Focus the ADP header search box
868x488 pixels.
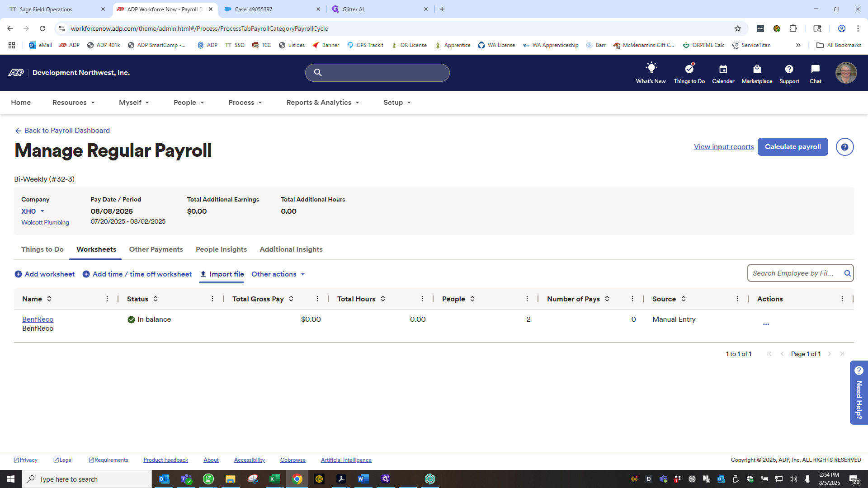[377, 73]
